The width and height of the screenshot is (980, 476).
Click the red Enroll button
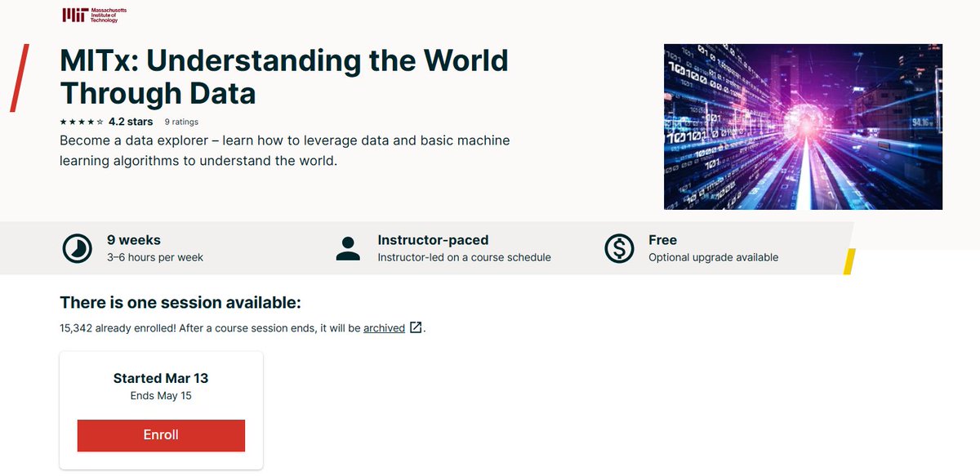(x=161, y=435)
